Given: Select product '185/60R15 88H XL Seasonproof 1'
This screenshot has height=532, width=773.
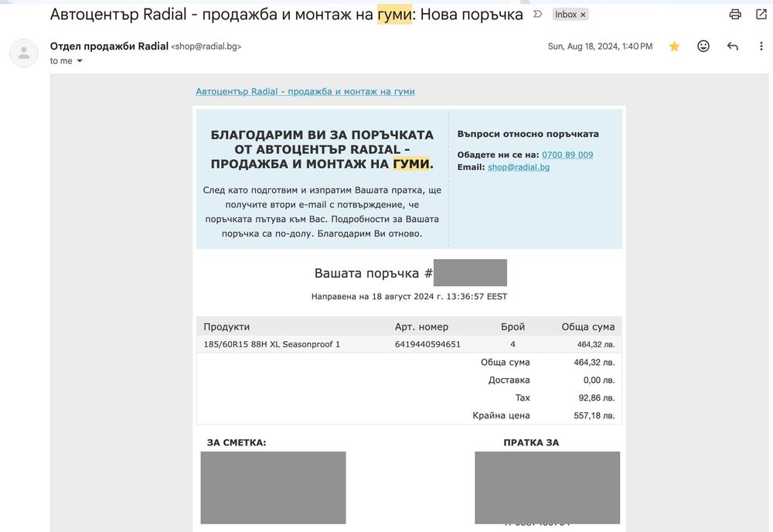Looking at the screenshot, I should [271, 344].
